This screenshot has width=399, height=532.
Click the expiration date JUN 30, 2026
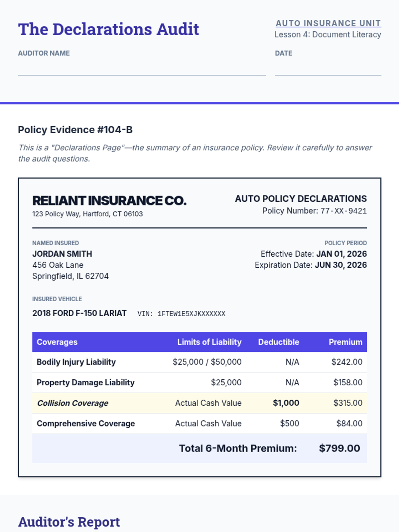pos(341,265)
